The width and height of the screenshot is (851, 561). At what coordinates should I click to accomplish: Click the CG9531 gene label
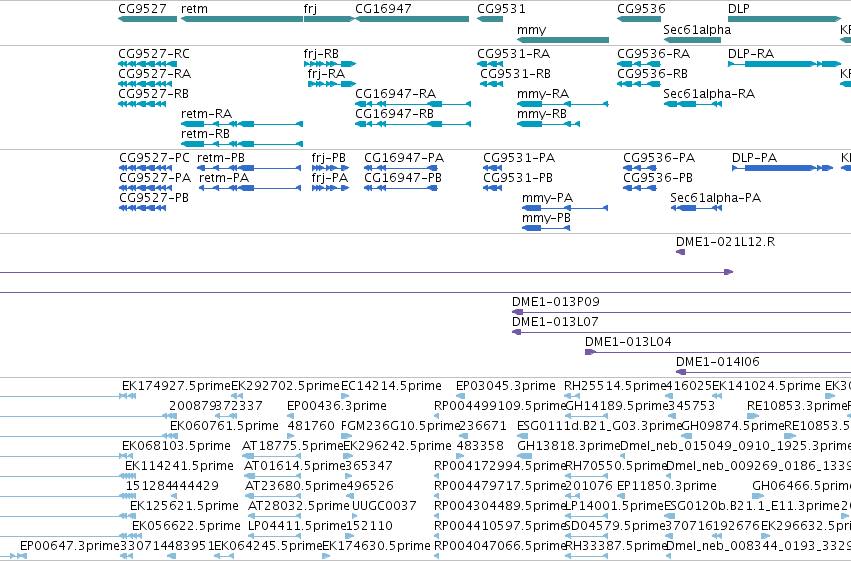(x=501, y=9)
